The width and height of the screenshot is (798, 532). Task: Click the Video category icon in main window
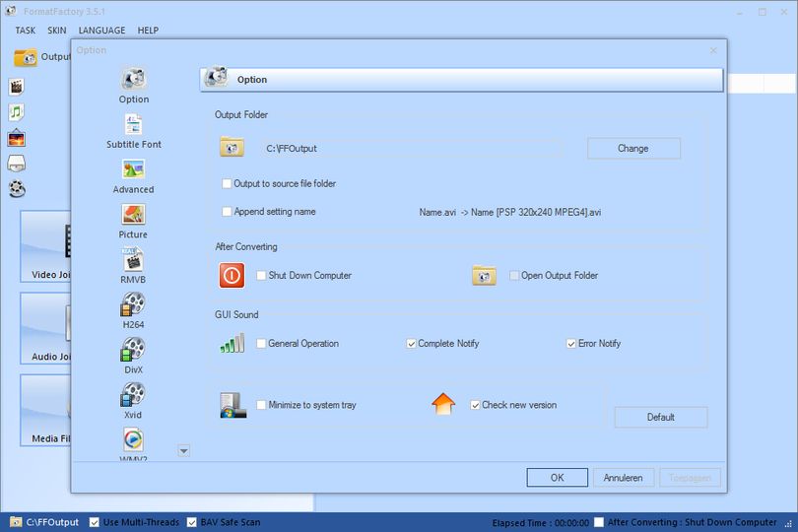[x=17, y=87]
